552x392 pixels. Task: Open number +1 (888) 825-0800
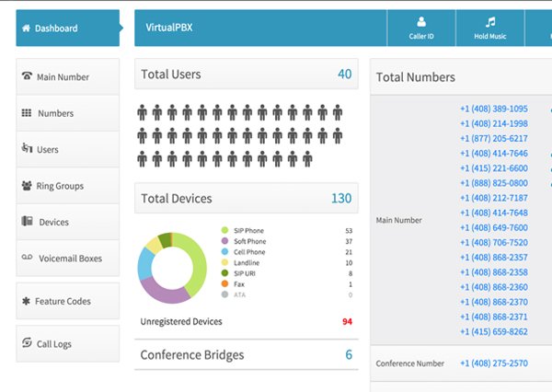[494, 183]
